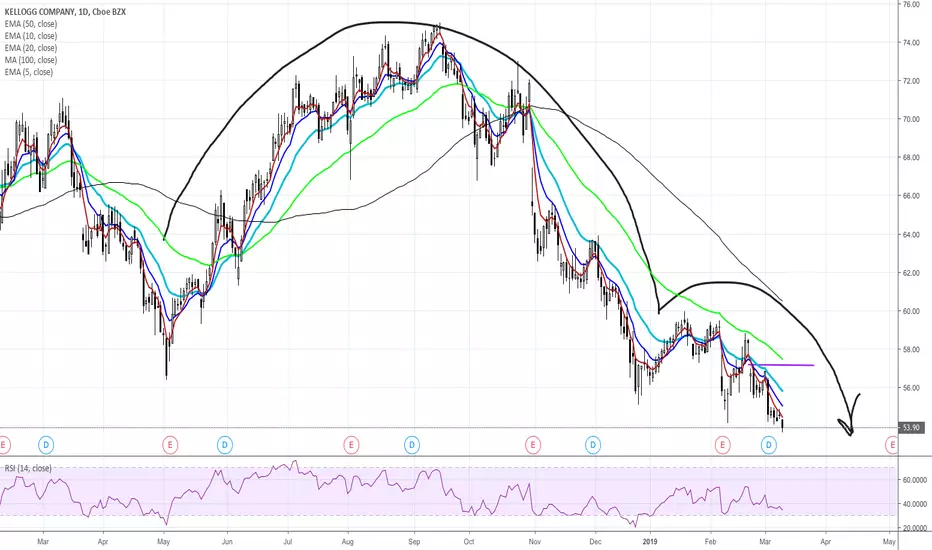Click the earnings E marker above May 2018

(x=170, y=444)
